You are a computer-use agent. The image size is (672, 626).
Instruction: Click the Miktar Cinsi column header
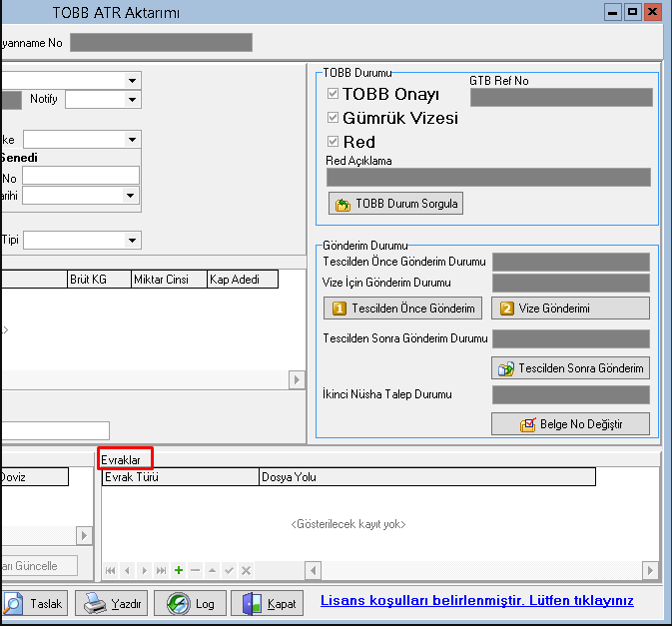click(x=169, y=280)
